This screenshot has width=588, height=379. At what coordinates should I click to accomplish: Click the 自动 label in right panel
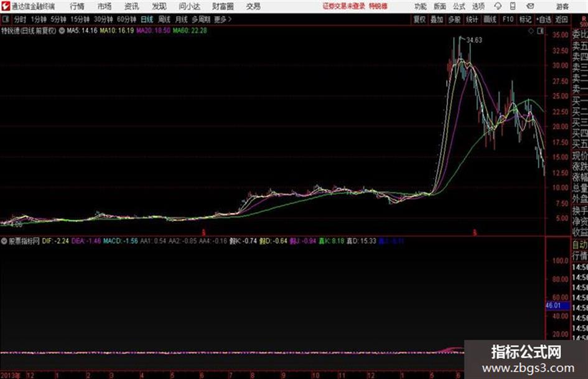[580, 245]
